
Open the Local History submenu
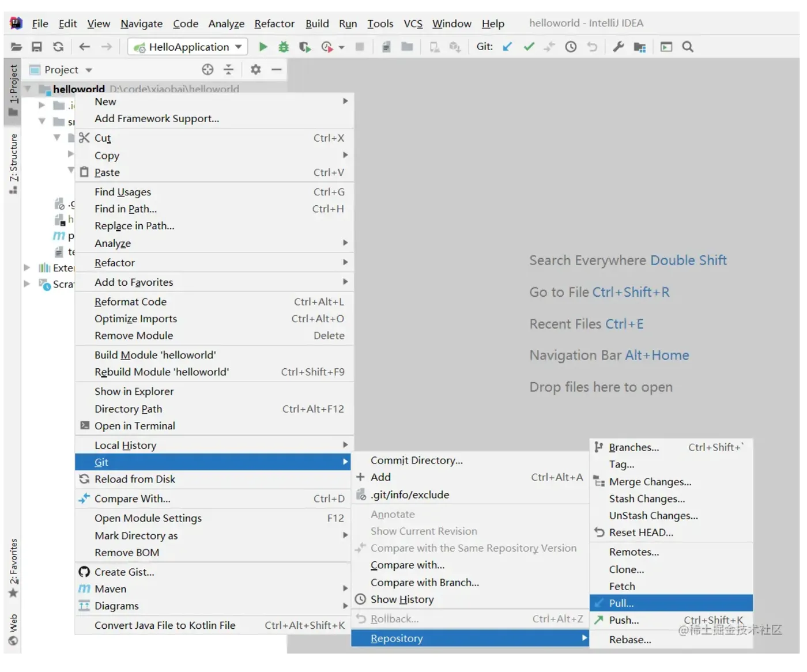pos(214,445)
